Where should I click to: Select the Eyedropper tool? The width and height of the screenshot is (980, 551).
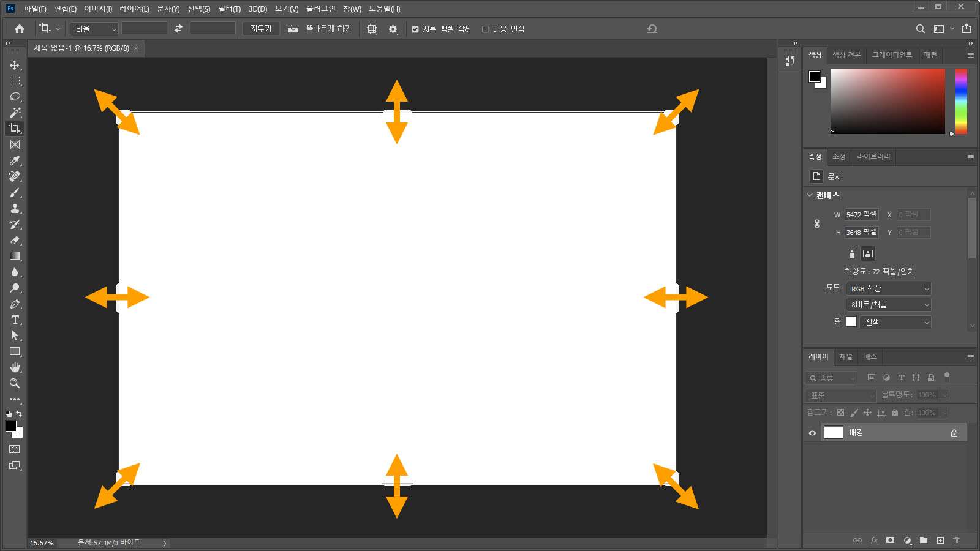15,160
